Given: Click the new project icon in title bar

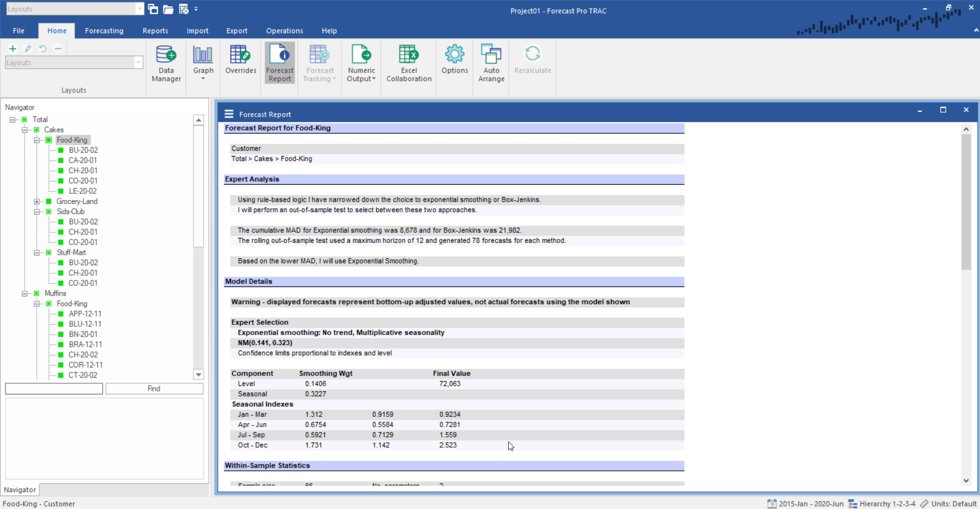Looking at the screenshot, I should click(x=153, y=9).
